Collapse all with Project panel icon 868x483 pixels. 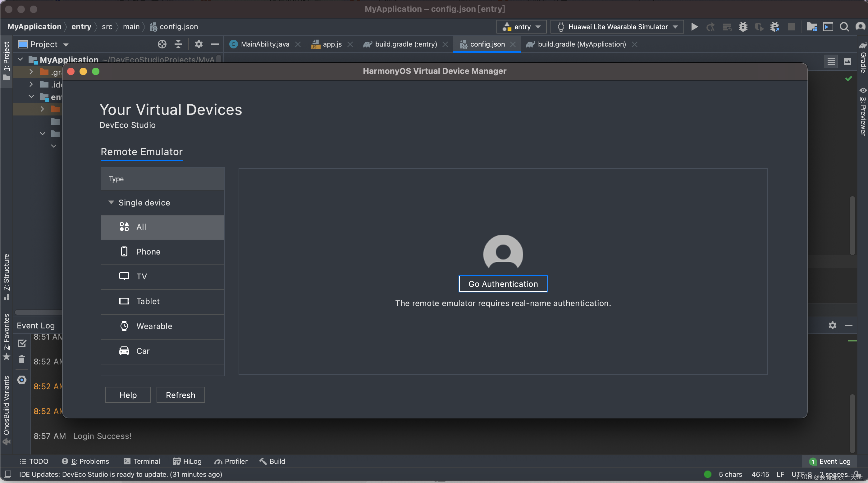pos(178,44)
